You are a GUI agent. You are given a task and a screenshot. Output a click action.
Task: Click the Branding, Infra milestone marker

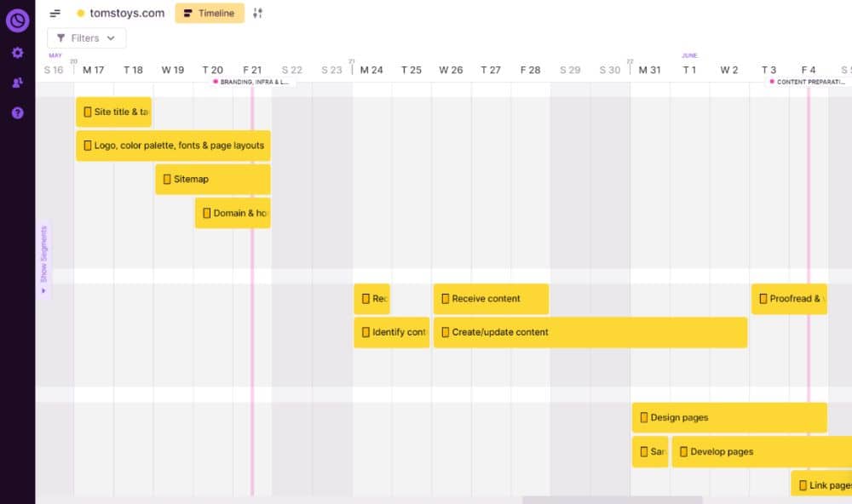coord(216,82)
